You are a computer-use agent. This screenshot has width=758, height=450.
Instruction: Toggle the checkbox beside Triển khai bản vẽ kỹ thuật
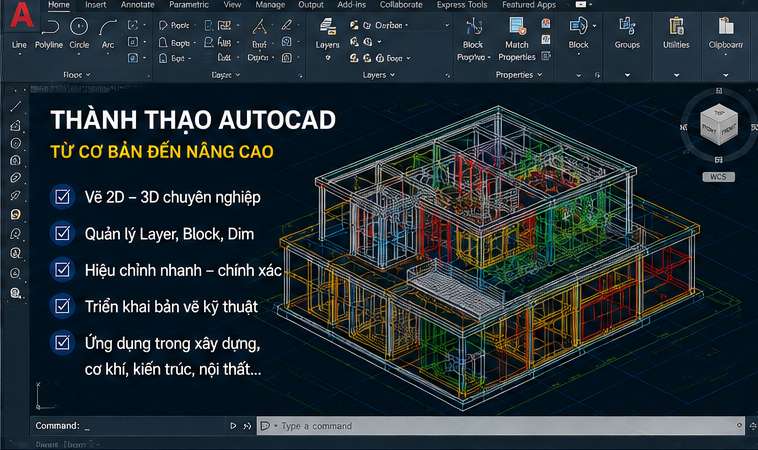pyautogui.click(x=62, y=306)
